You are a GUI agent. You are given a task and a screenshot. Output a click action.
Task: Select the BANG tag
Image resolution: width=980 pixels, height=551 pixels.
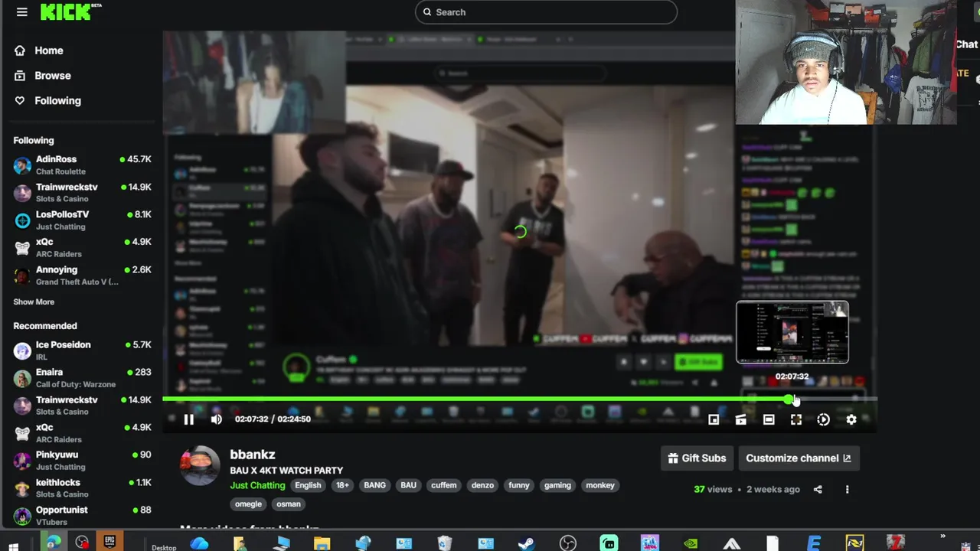click(x=374, y=485)
